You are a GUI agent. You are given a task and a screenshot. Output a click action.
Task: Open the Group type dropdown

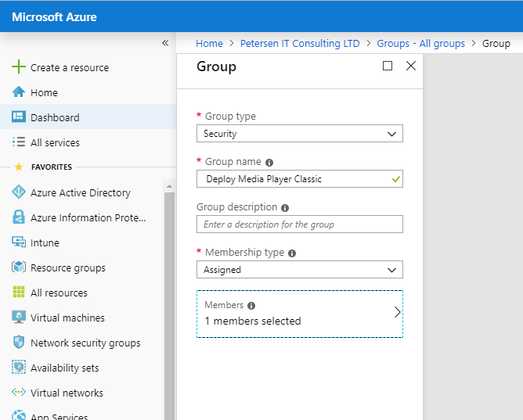299,134
